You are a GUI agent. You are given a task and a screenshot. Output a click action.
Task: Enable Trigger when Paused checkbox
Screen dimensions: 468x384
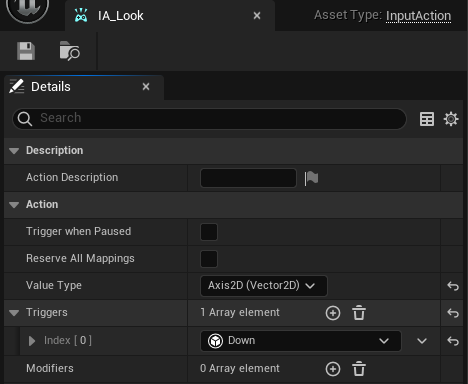(x=209, y=232)
